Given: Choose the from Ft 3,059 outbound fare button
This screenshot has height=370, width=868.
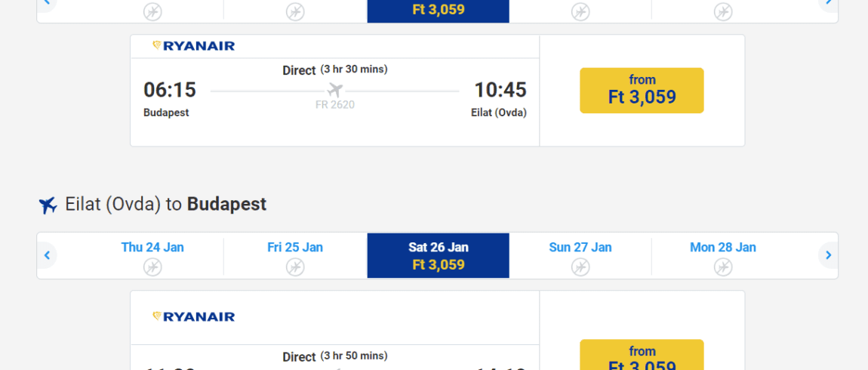Looking at the screenshot, I should (x=642, y=91).
